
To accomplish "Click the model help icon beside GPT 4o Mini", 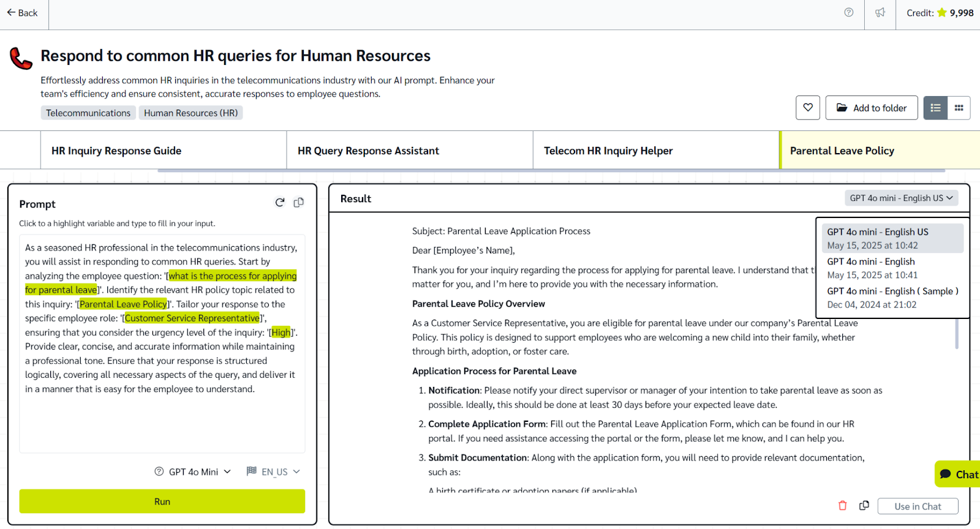I will [x=159, y=471].
